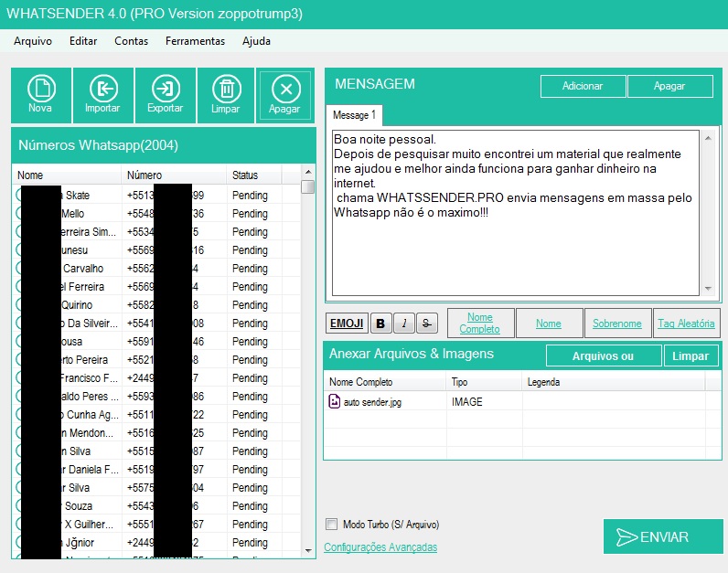
Task: Click the Apagar delete icon in toolbar
Action: (x=285, y=94)
